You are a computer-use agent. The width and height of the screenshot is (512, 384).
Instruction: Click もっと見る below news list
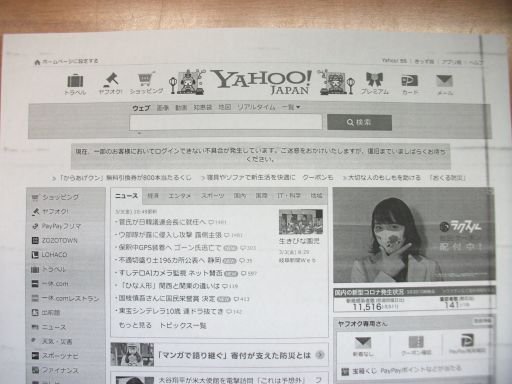click(x=135, y=325)
